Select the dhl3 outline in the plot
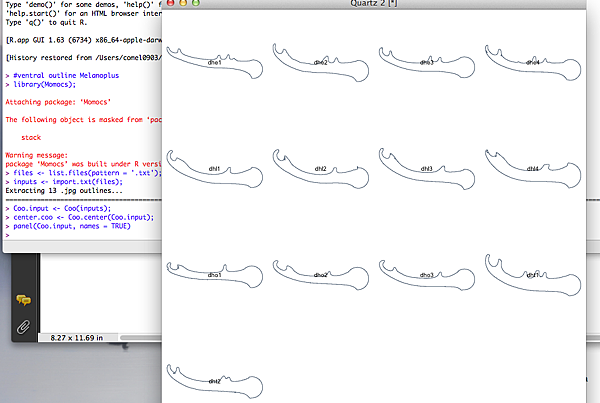The height and width of the screenshot is (403, 600). tap(427, 169)
